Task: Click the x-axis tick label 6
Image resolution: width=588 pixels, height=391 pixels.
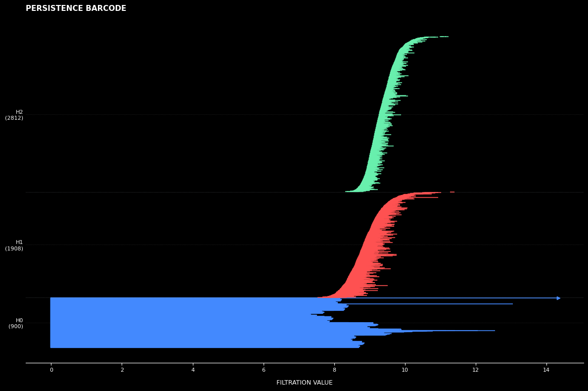Action: click(264, 370)
